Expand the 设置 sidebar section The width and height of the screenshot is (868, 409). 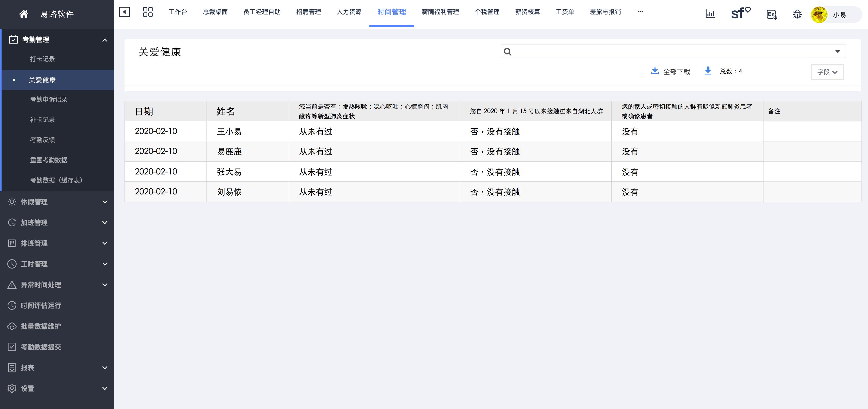click(105, 389)
